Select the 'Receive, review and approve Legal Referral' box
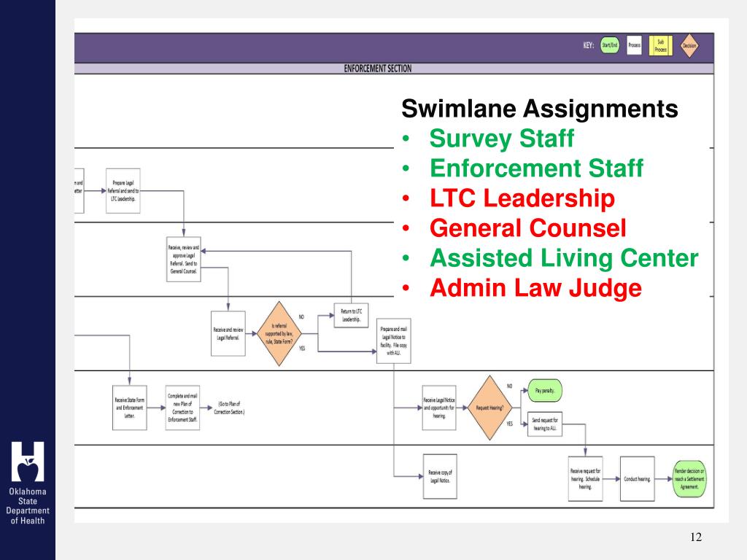747x560 pixels. click(x=183, y=259)
